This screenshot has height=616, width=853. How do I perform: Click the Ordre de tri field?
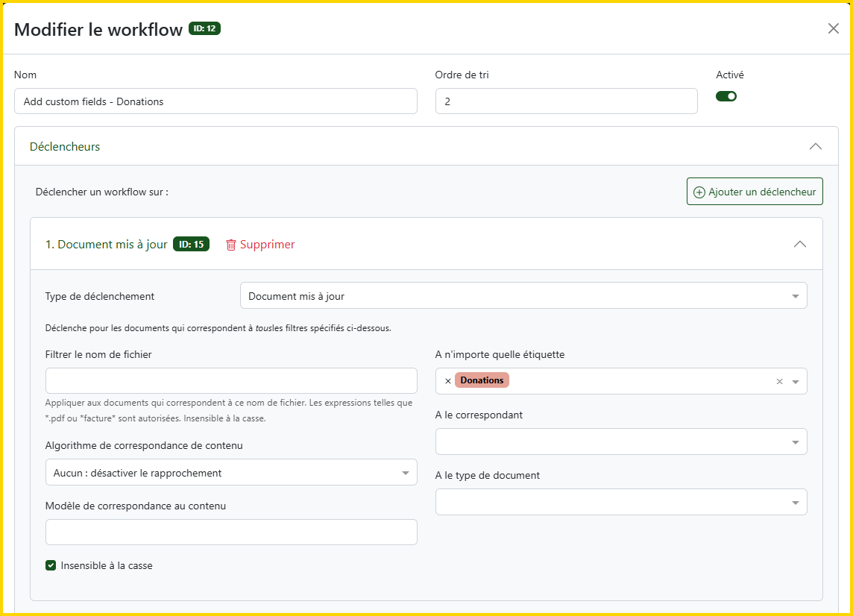[566, 101]
